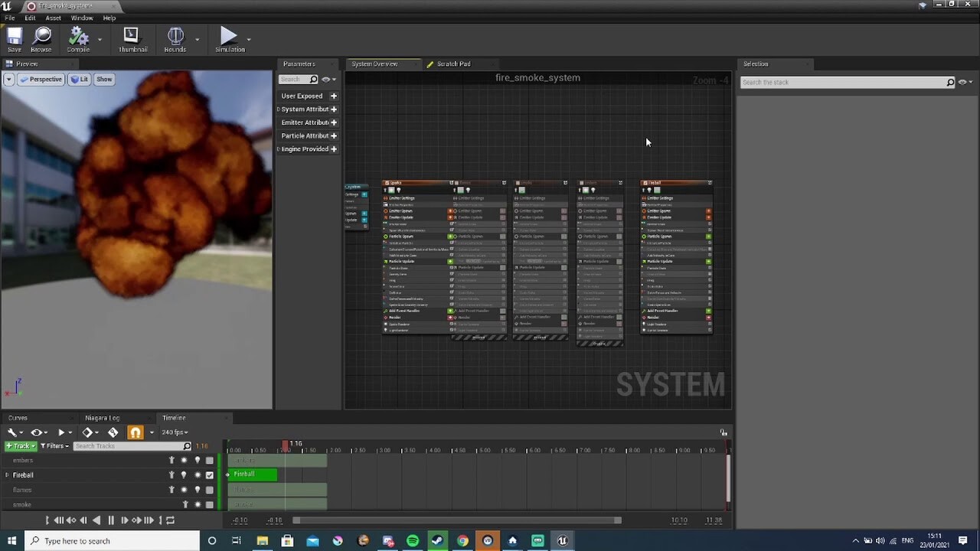
Task: Toggle looping in timeline playback controls
Action: (x=170, y=520)
